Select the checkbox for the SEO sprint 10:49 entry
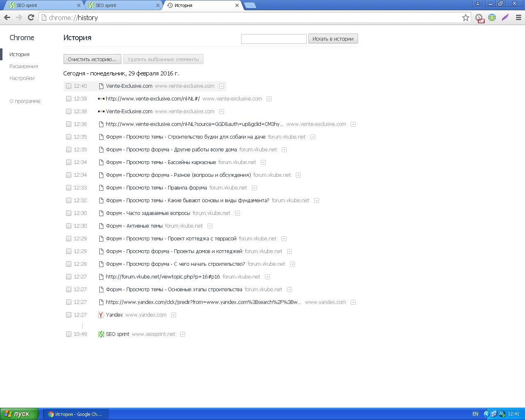This screenshot has width=525, height=420. (68, 334)
